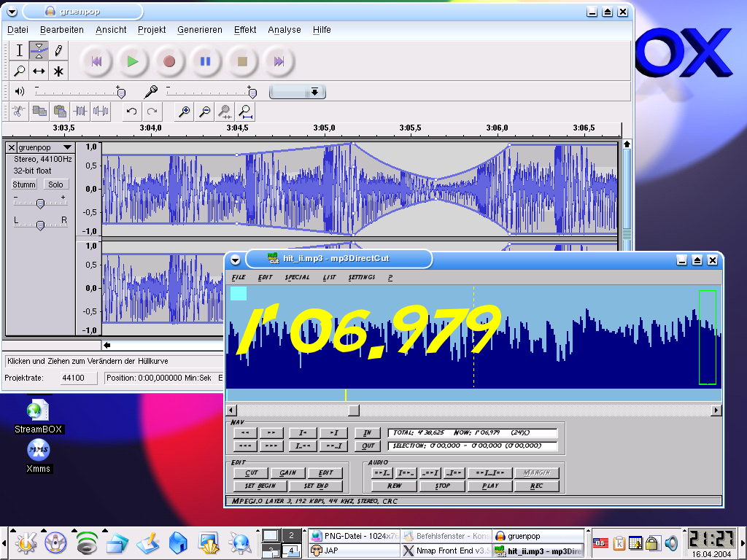Click the Gain button in Edit group
The image size is (747, 560).
[x=288, y=473]
